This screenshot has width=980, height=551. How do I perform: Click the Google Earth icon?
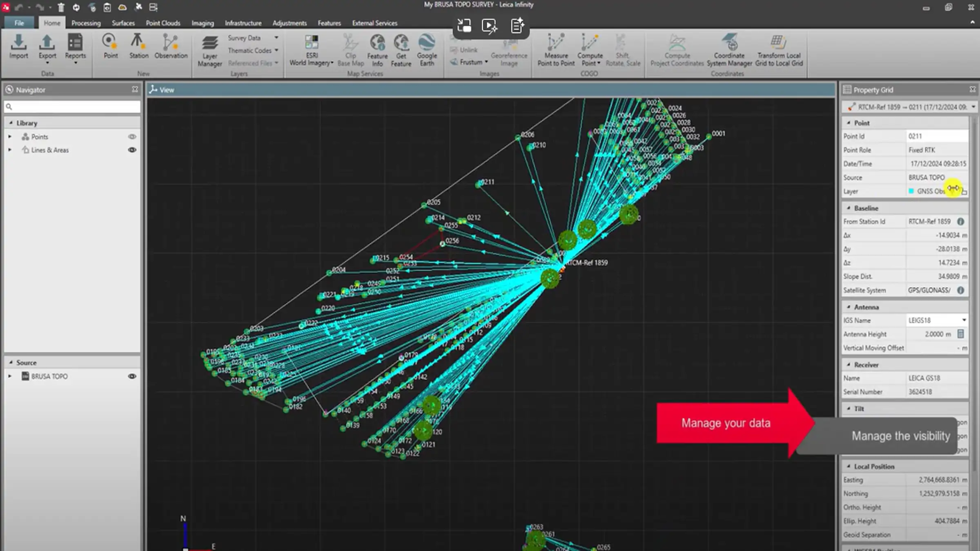click(x=427, y=49)
